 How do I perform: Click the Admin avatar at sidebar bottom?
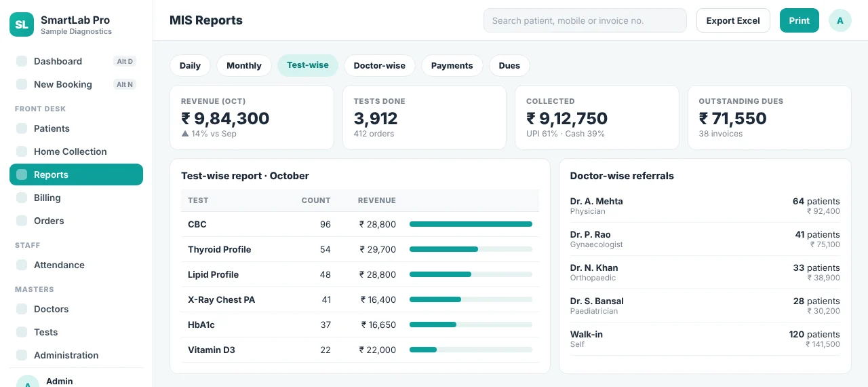[28, 382]
